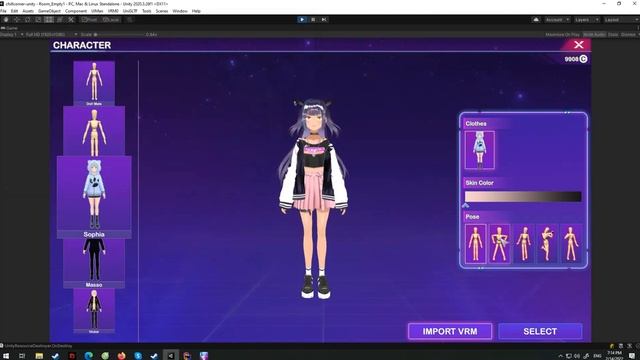Select the bottom character thumbnail below Masso
Image resolution: width=640 pixels, height=360 pixels.
pyautogui.click(x=94, y=311)
